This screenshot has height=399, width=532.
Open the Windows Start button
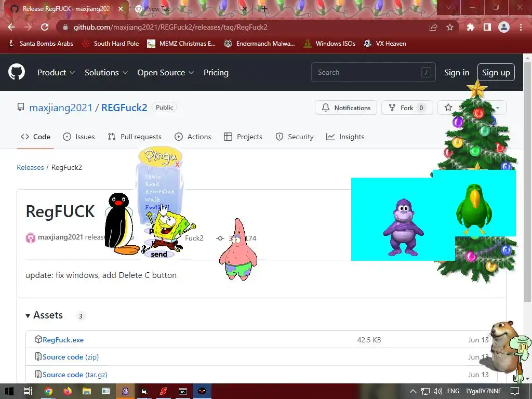click(9, 391)
